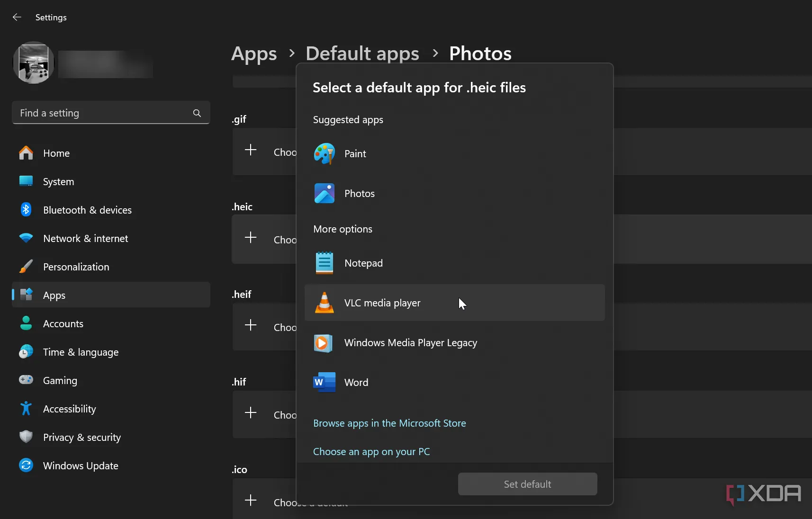Image resolution: width=812 pixels, height=519 pixels.
Task: Open the user profile picture
Action: pyautogui.click(x=33, y=63)
